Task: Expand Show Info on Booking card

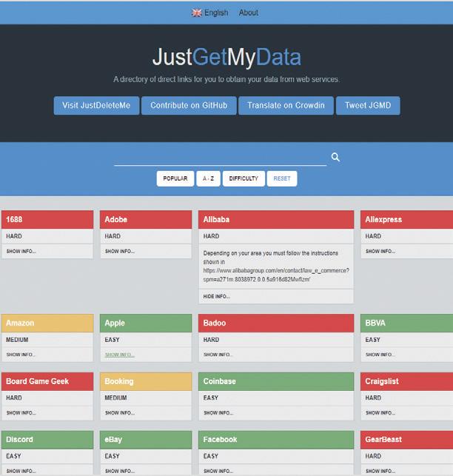Action: tap(120, 413)
